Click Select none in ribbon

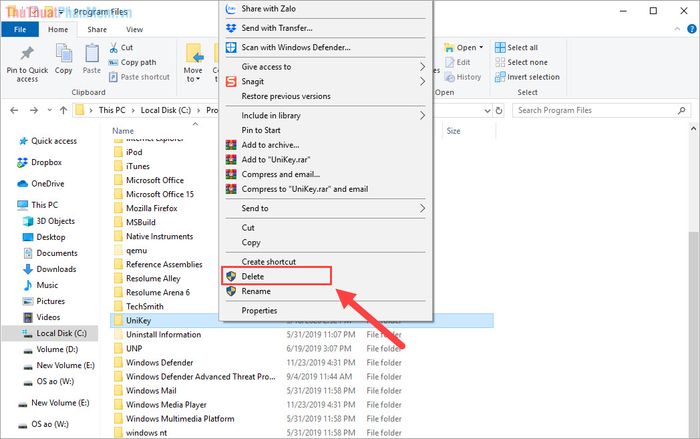click(521, 62)
